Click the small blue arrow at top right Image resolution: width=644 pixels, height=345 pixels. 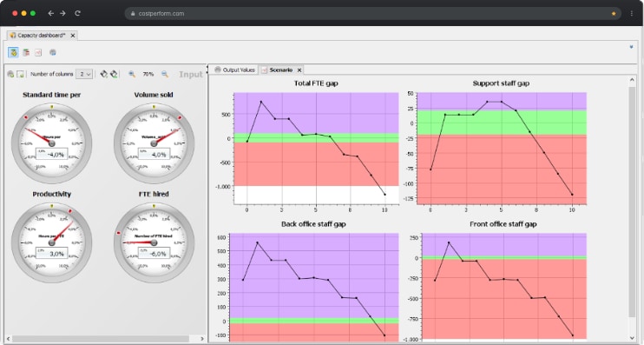coord(631,47)
